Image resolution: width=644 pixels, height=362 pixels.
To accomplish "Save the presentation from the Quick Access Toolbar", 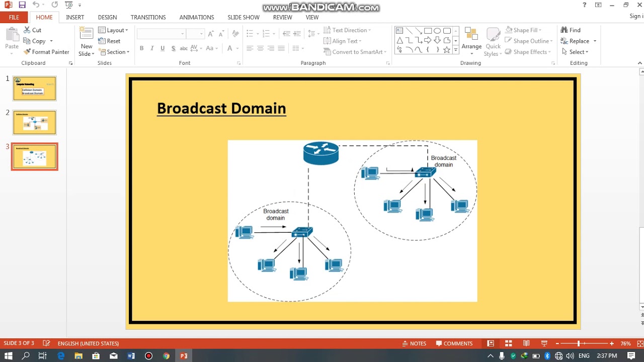I will pos(22,5).
